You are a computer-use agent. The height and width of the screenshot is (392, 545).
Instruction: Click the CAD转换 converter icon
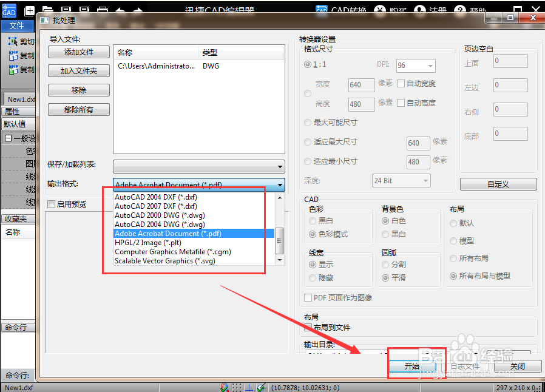click(x=322, y=10)
